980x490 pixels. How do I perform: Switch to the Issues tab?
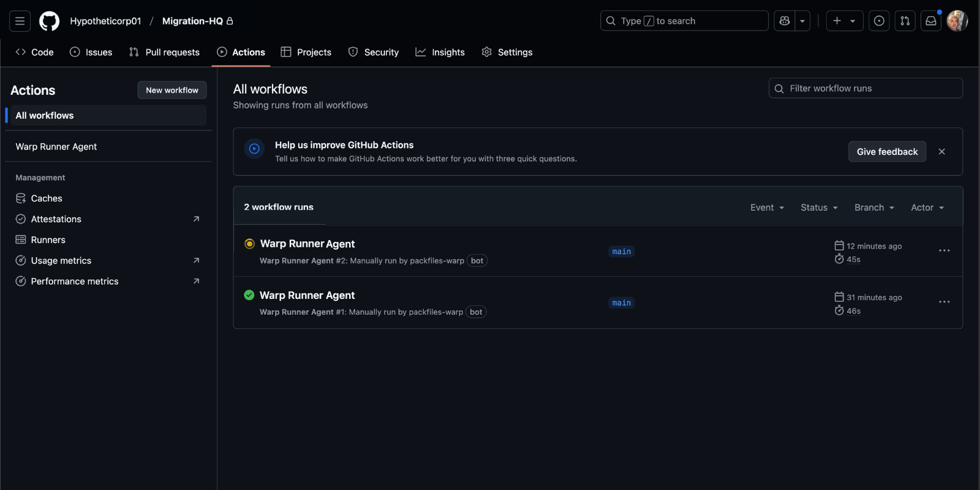pos(91,52)
